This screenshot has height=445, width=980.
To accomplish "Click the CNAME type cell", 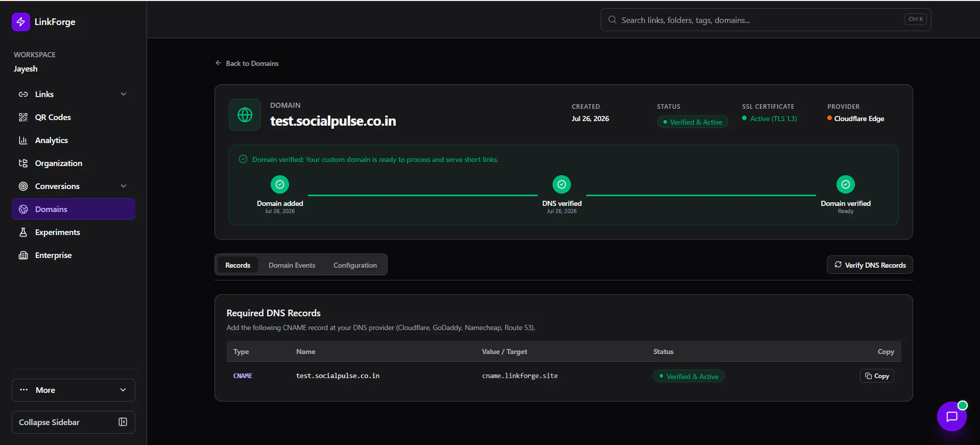I will (x=243, y=376).
